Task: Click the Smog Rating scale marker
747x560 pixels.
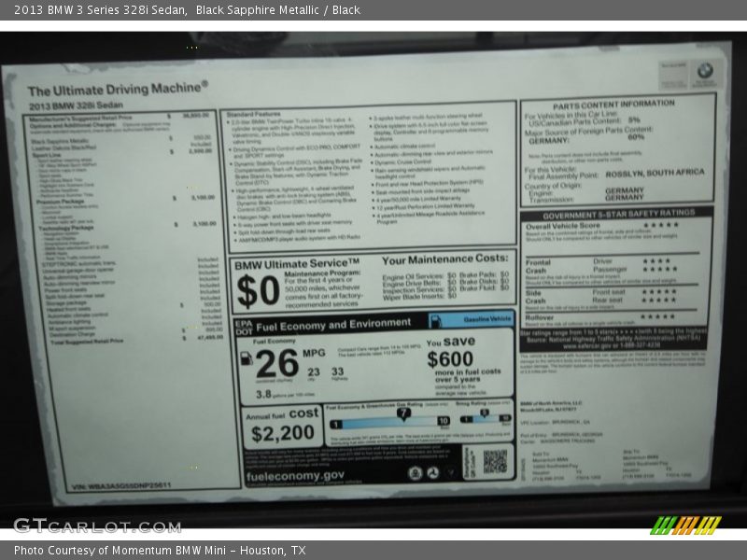Action: [483, 412]
